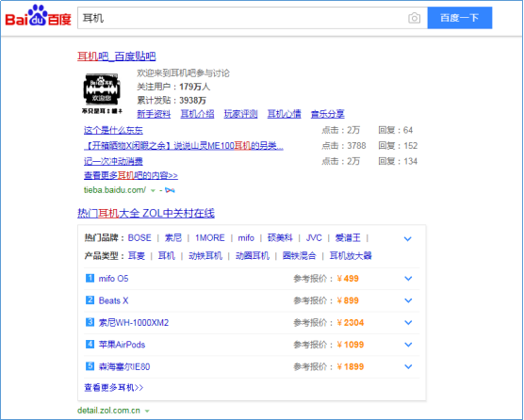Expand the tieba.baidu.com dropdown arrow

153,190
